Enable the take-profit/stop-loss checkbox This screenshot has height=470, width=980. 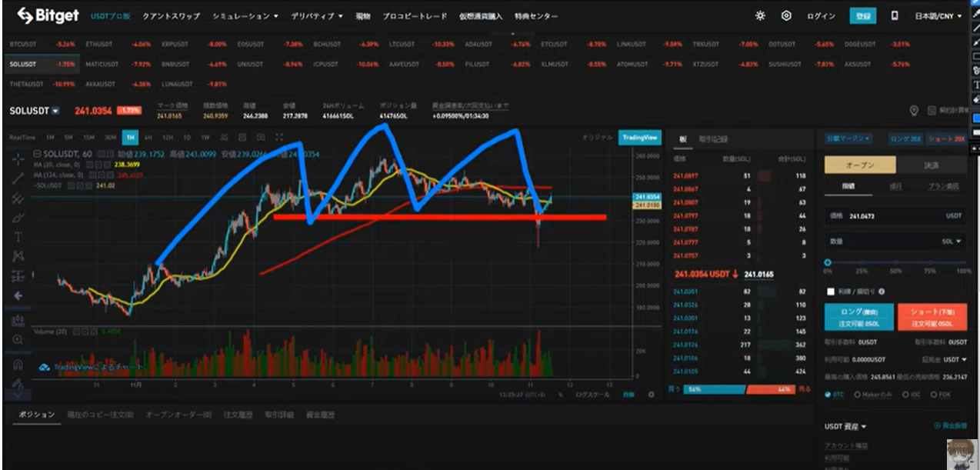[x=830, y=292]
